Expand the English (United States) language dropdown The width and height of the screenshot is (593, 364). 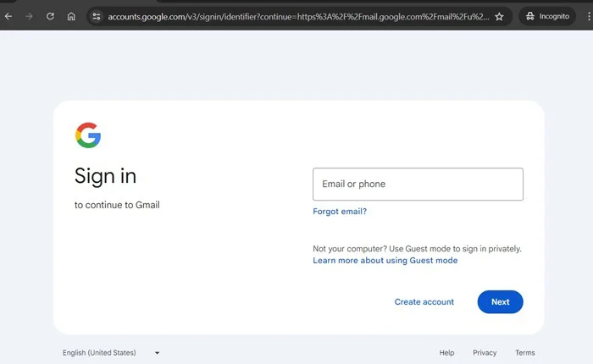tap(111, 353)
